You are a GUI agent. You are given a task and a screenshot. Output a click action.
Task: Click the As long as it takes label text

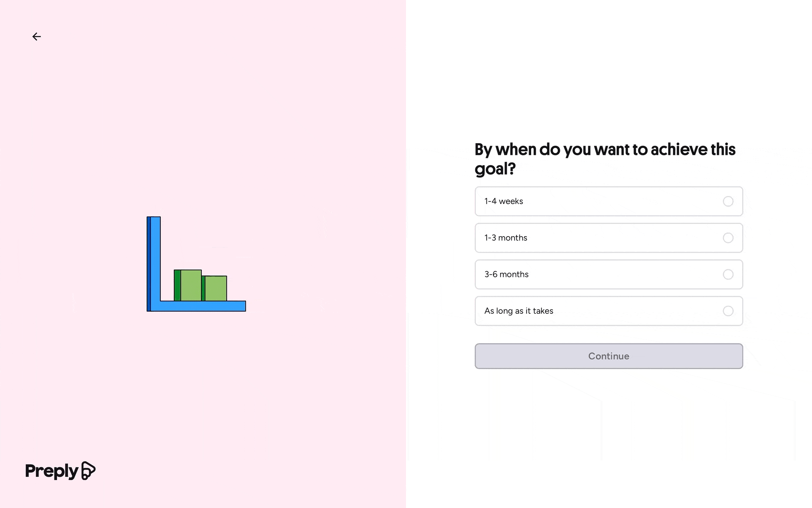(518, 311)
